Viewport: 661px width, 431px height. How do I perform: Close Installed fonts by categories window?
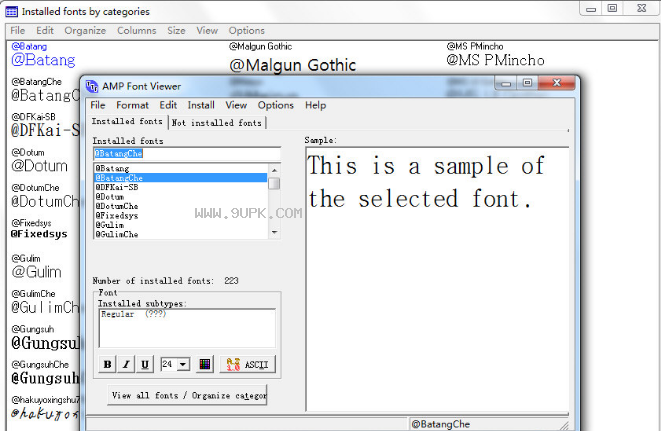pos(642,8)
